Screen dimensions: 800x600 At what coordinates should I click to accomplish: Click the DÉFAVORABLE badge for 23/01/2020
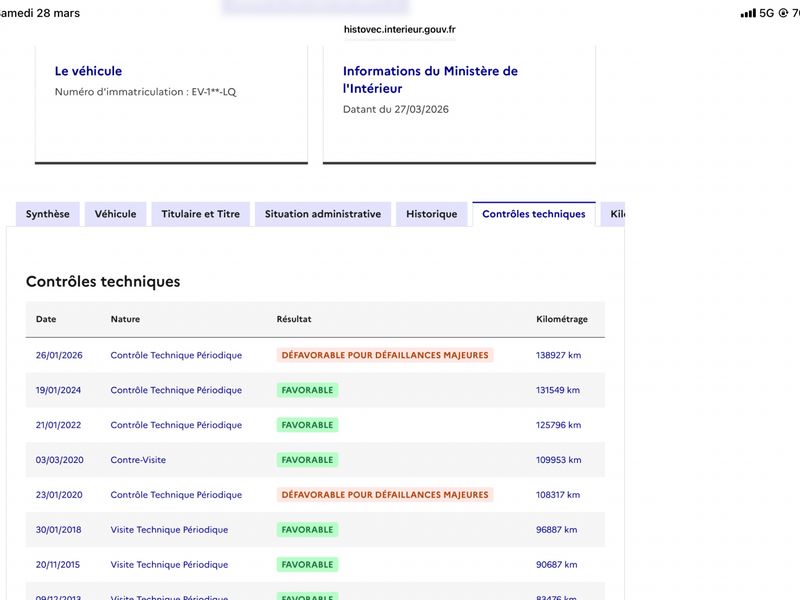coord(385,495)
